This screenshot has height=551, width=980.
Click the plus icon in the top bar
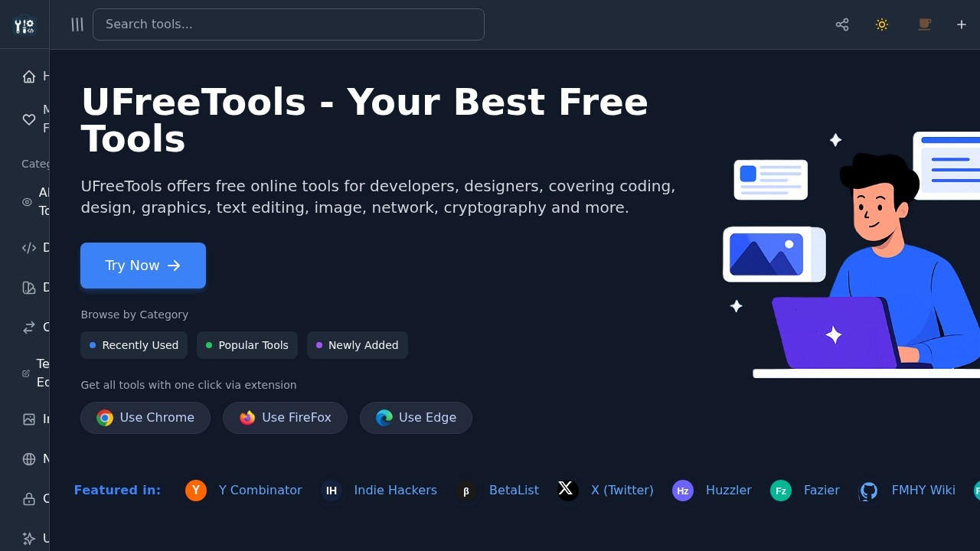[x=961, y=24]
